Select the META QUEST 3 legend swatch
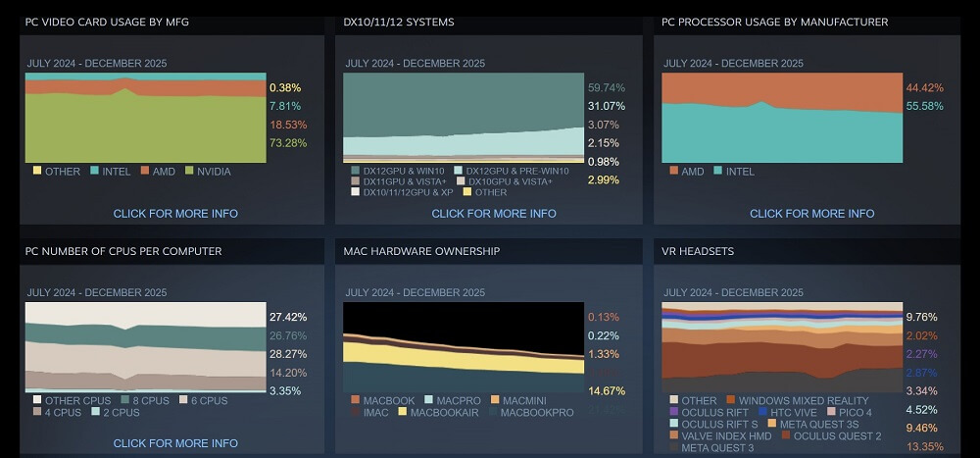Screen dimensions: 980x458 pos(674,448)
